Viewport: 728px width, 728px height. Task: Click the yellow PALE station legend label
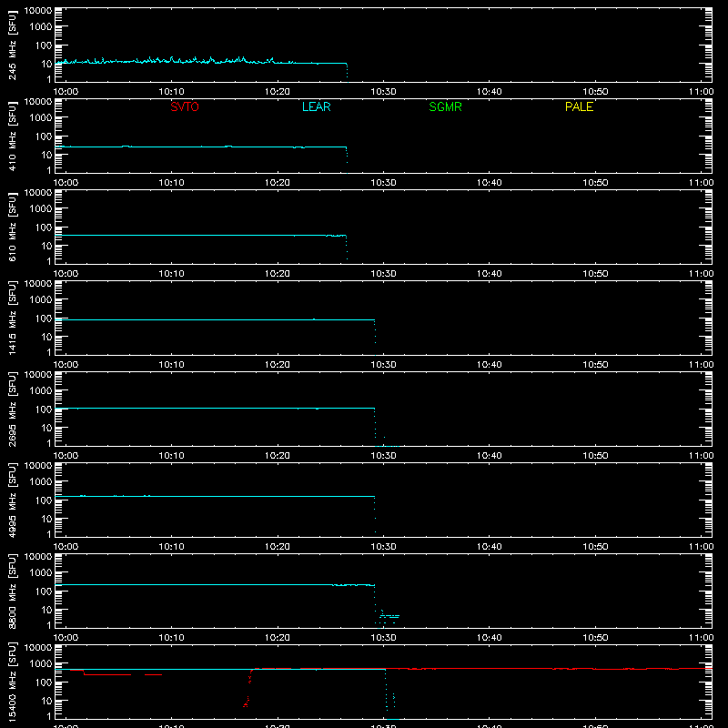579,106
